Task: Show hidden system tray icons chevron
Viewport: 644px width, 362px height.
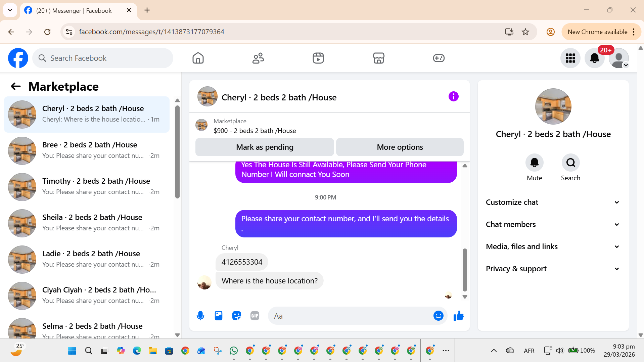Action: (x=494, y=351)
